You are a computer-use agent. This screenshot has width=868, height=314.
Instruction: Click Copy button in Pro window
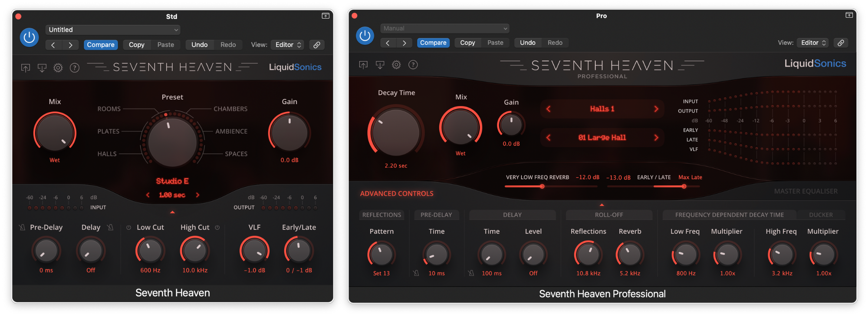point(467,43)
